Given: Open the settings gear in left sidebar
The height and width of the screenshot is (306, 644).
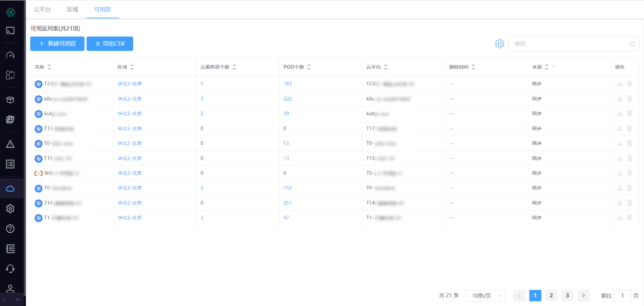Looking at the screenshot, I should tap(10, 209).
